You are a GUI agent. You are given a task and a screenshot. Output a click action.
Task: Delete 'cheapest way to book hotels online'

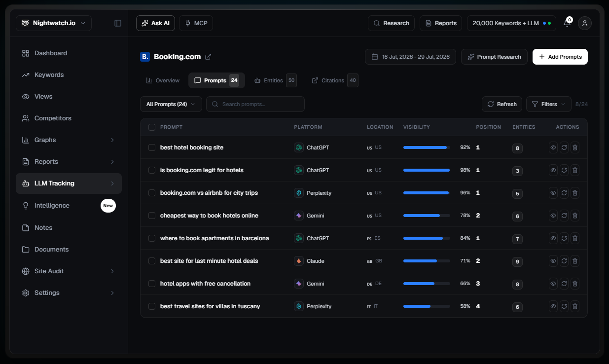[x=575, y=216]
